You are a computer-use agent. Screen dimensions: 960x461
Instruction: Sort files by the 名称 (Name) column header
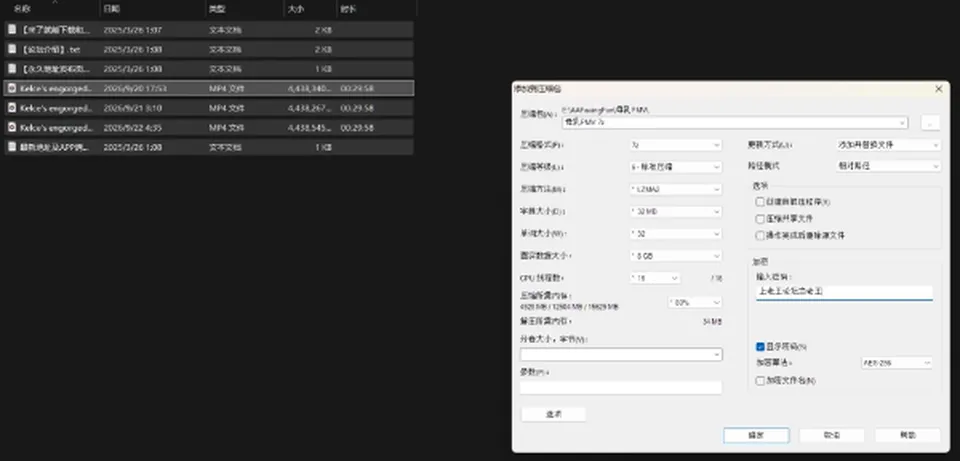[21, 9]
